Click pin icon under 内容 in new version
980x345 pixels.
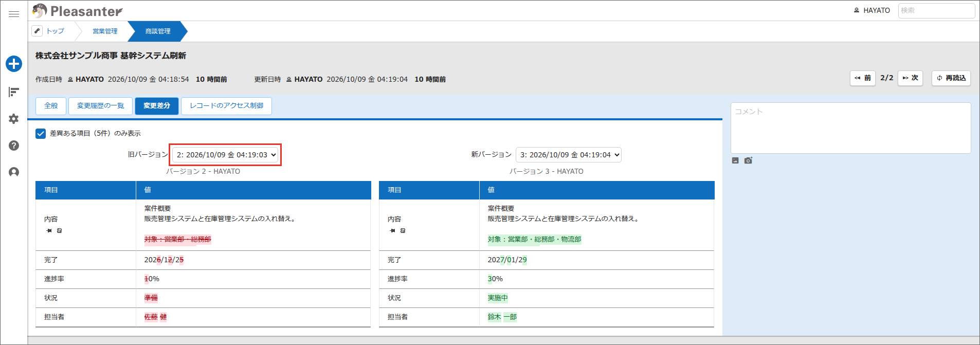click(x=392, y=230)
